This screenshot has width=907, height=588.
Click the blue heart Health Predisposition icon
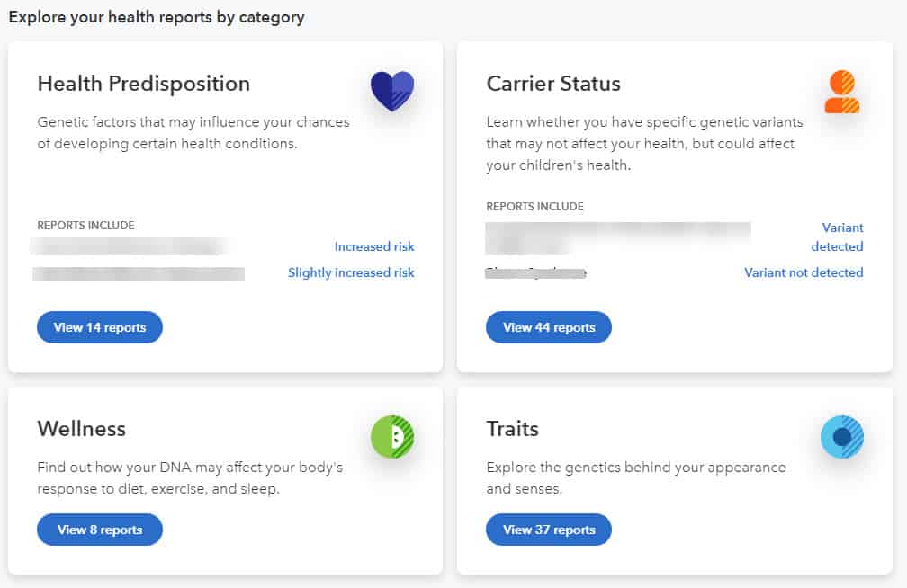point(392,91)
